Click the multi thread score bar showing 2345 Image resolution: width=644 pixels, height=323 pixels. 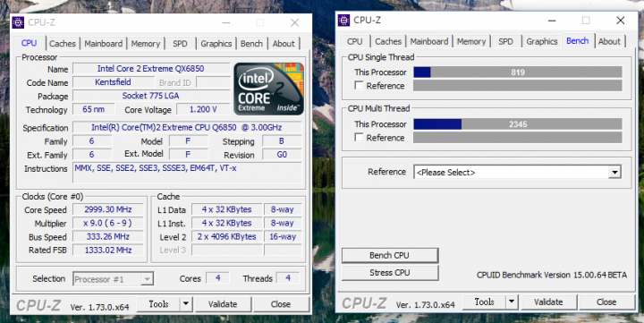tap(518, 124)
